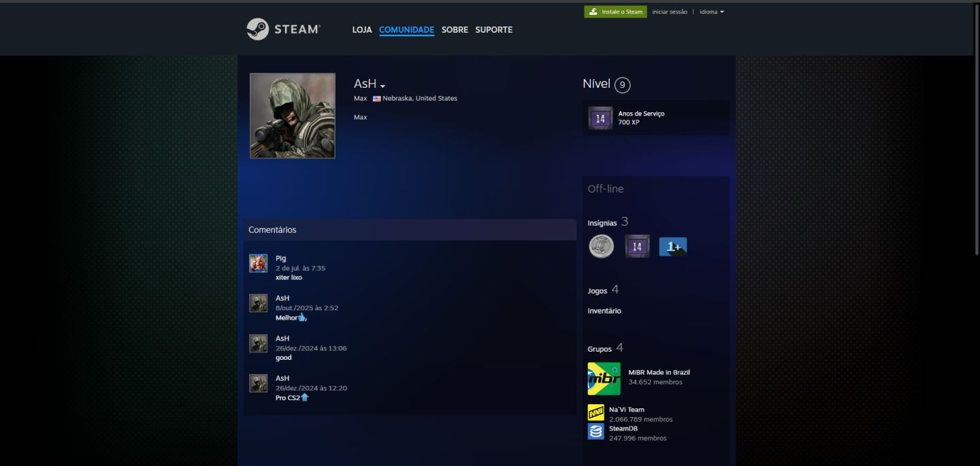
Task: Go to the LOJA store menu
Action: click(x=362, y=30)
